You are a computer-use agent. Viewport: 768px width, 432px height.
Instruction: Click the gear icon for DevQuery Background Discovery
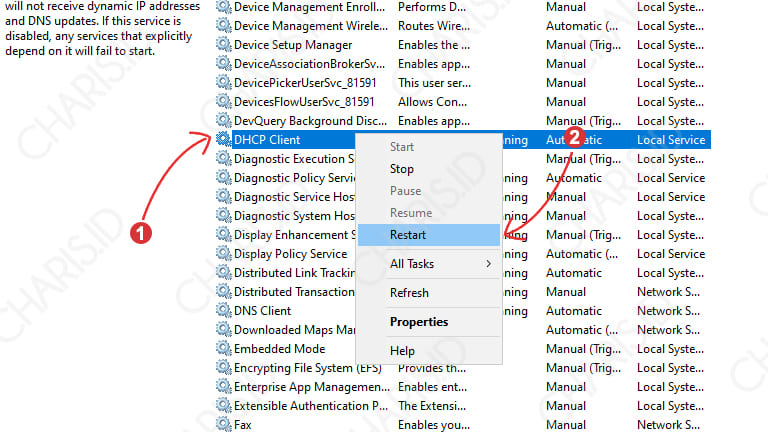(x=224, y=120)
